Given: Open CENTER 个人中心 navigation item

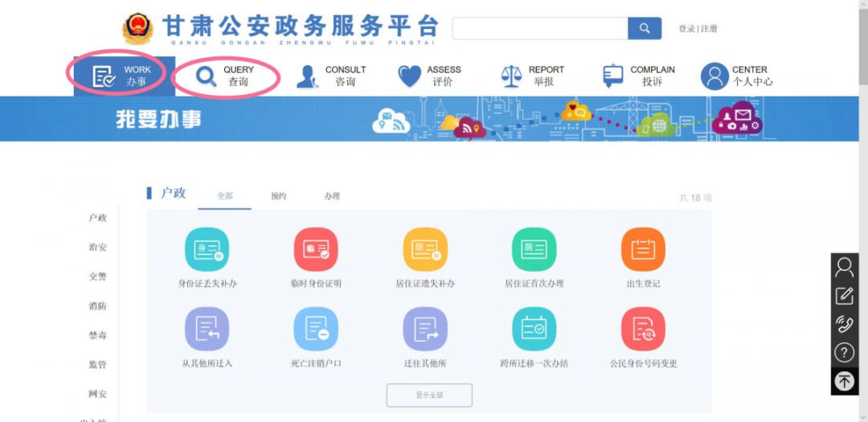Looking at the screenshot, I should pos(737,76).
